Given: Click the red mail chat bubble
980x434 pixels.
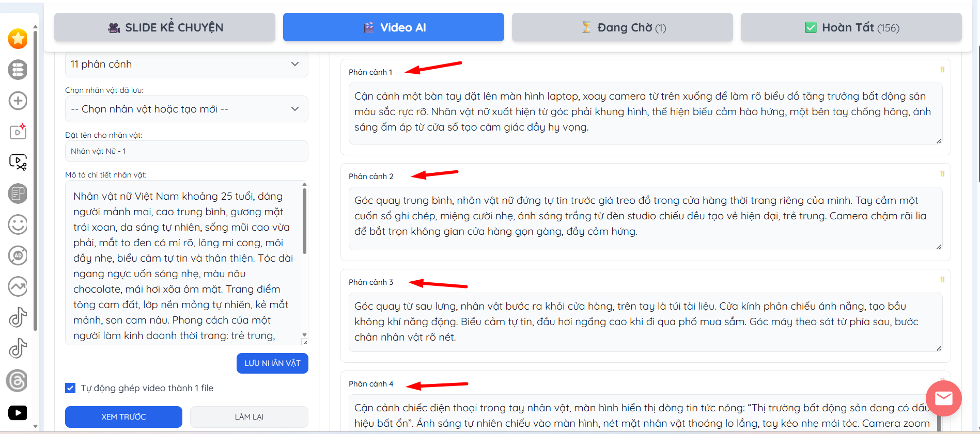Looking at the screenshot, I should [x=943, y=398].
